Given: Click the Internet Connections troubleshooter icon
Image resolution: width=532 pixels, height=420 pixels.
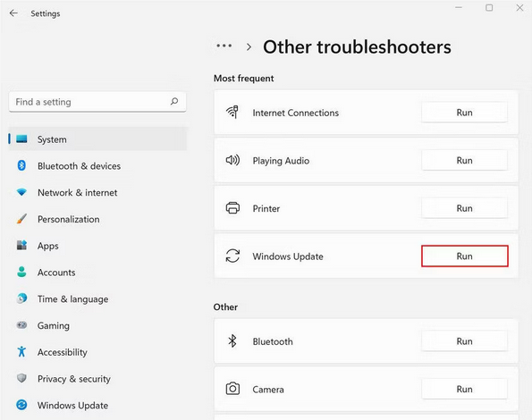Looking at the screenshot, I should 232,113.
